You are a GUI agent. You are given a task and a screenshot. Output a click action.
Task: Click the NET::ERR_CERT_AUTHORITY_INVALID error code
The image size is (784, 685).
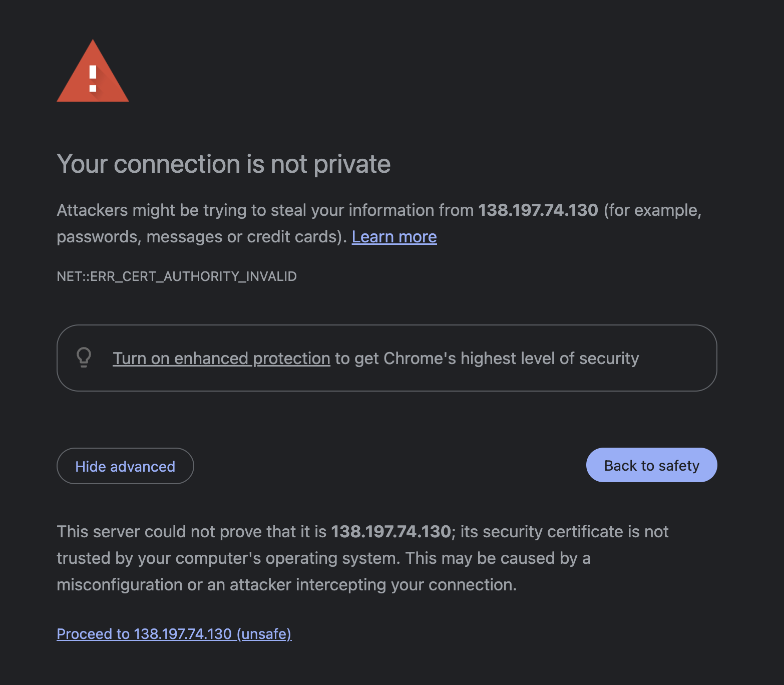(x=177, y=276)
